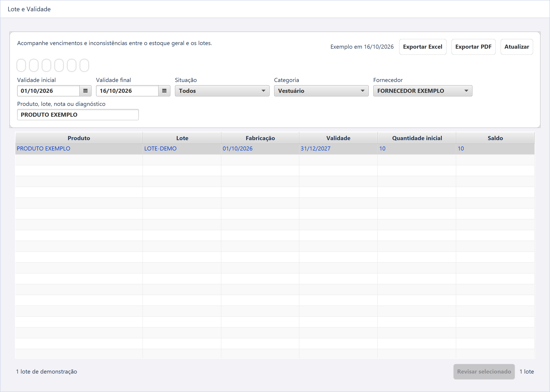This screenshot has height=392, width=550.
Task: Focus the Validade inicial date field
Action: click(48, 91)
